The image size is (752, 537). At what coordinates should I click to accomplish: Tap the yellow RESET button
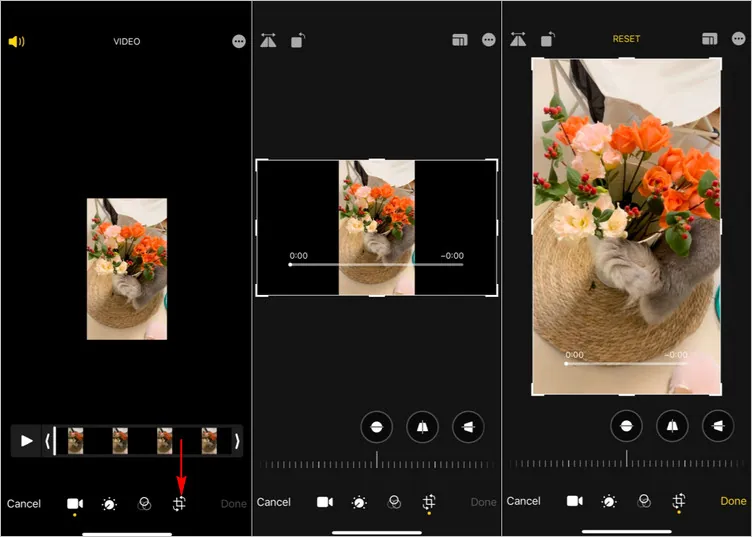tap(626, 39)
